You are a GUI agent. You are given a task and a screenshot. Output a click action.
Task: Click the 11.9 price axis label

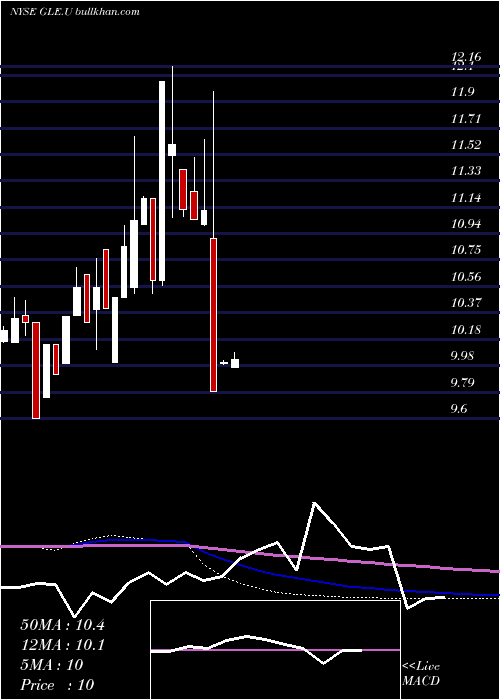click(x=462, y=92)
